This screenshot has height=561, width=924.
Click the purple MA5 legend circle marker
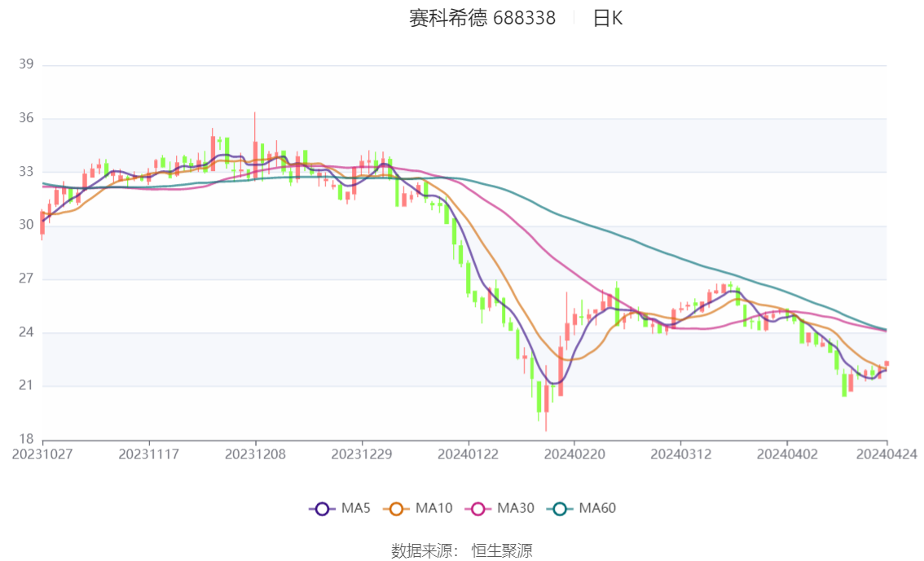pos(322,509)
